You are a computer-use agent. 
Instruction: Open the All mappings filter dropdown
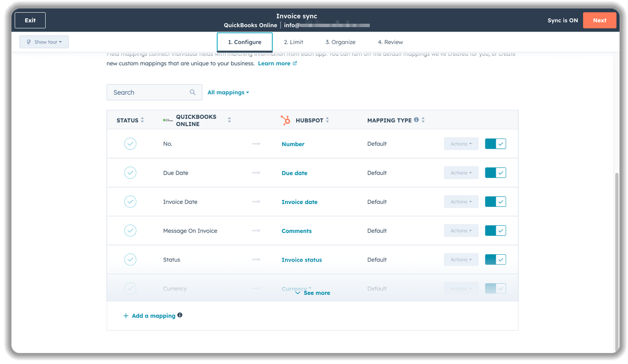228,92
